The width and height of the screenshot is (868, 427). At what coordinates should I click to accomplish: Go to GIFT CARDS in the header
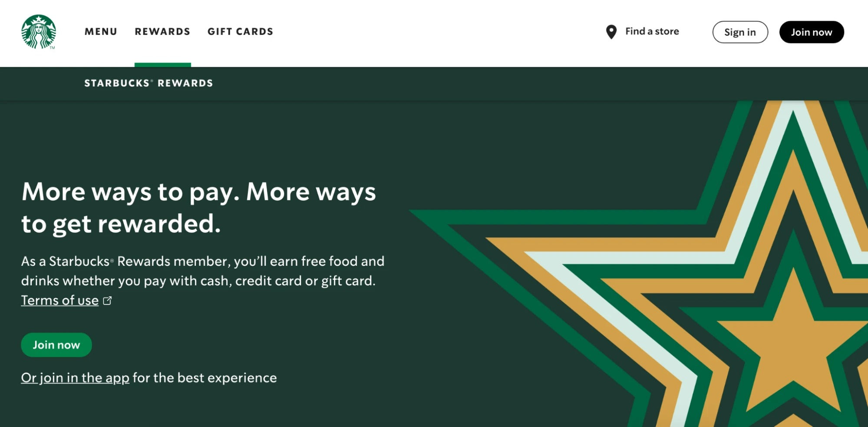[x=240, y=32]
